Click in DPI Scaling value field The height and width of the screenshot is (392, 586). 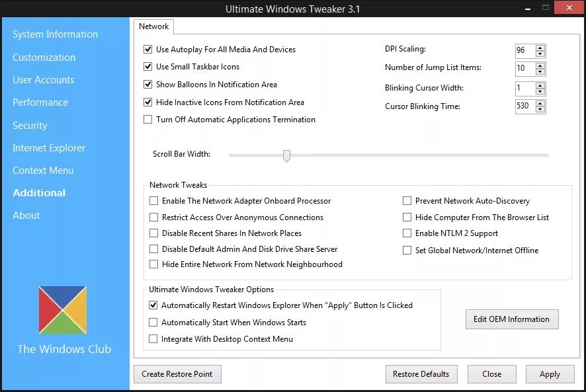point(525,50)
